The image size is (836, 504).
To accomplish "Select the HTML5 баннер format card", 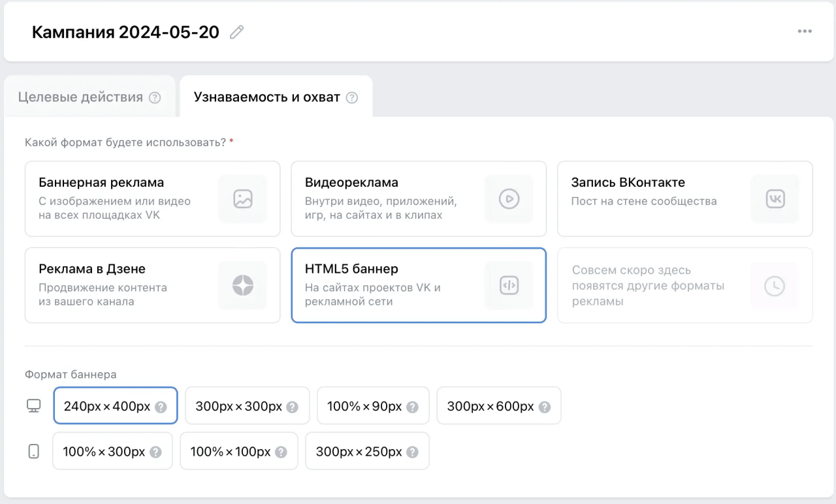I will 418,285.
